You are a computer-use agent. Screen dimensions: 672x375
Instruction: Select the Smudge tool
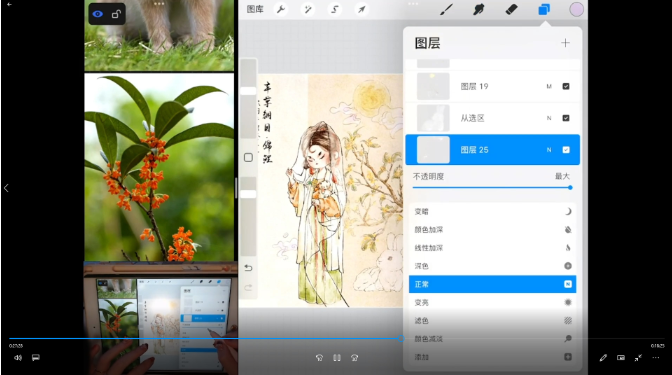479,9
